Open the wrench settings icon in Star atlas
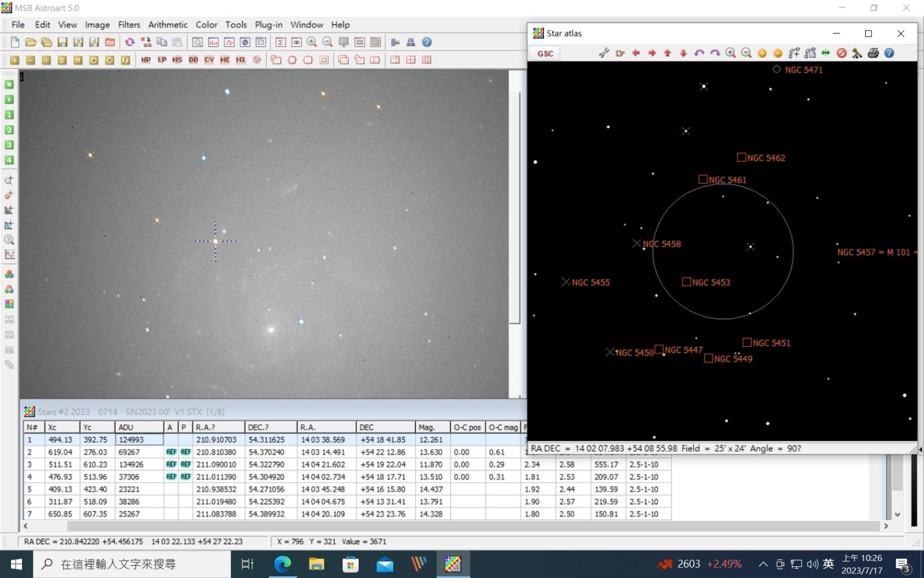The image size is (924, 578). pos(604,53)
